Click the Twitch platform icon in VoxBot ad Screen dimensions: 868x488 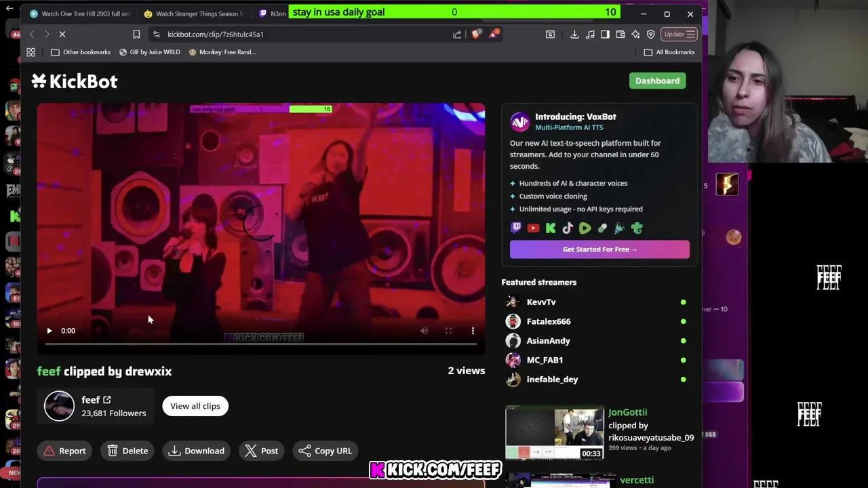[516, 228]
